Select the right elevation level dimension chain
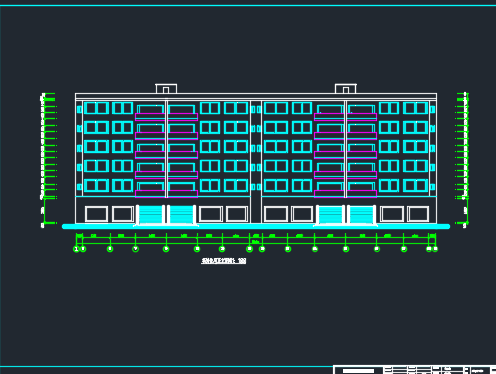The image size is (496, 374). click(462, 160)
